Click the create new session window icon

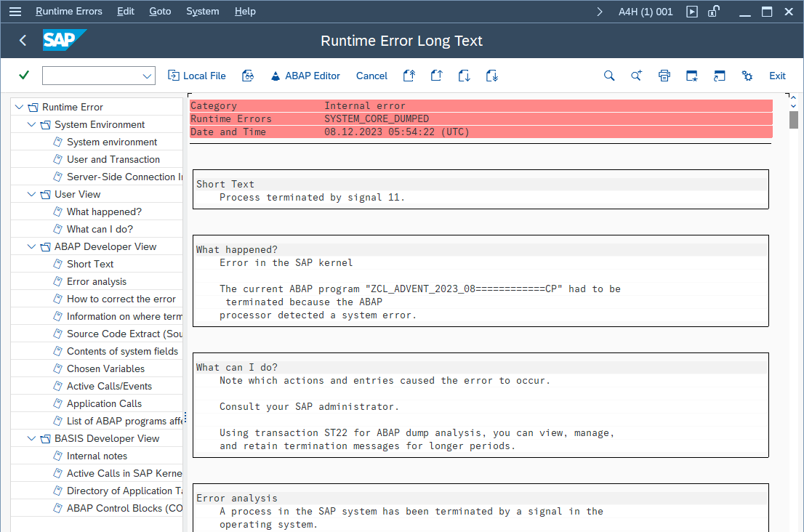click(692, 76)
